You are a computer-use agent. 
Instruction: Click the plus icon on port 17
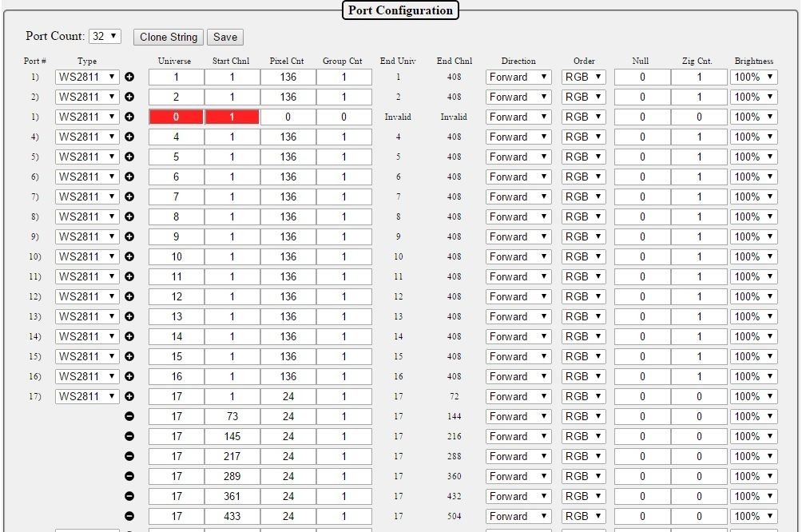(x=129, y=396)
